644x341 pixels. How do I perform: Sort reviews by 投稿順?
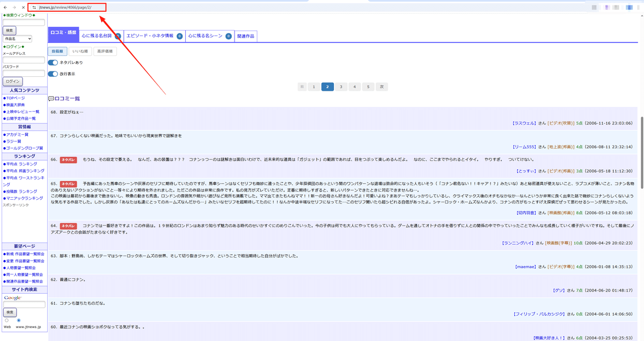57,51
